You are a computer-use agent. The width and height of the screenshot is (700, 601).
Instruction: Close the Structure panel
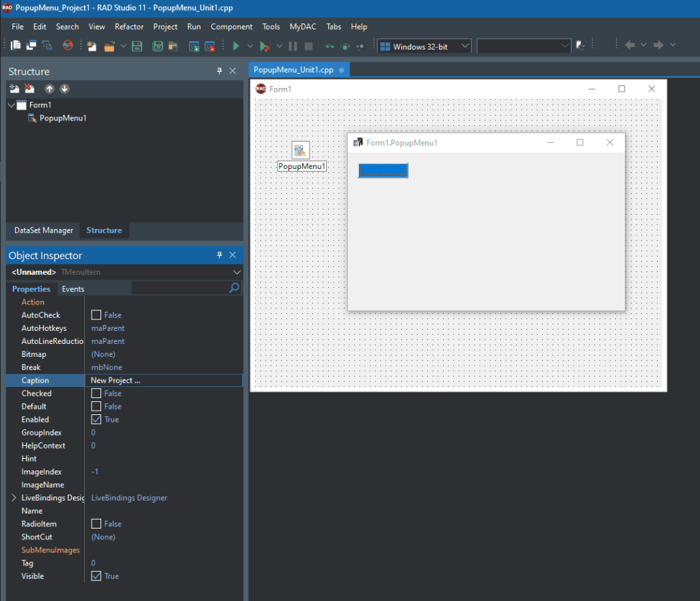pos(232,70)
